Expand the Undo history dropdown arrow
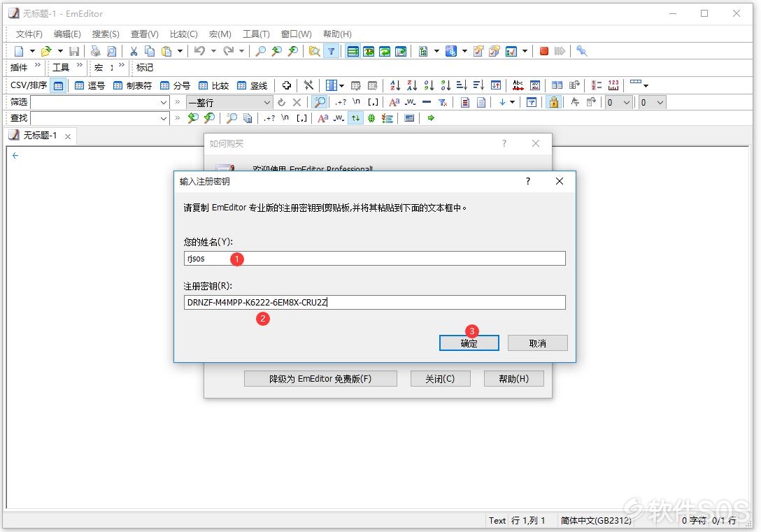The height and width of the screenshot is (532, 761). (213, 51)
